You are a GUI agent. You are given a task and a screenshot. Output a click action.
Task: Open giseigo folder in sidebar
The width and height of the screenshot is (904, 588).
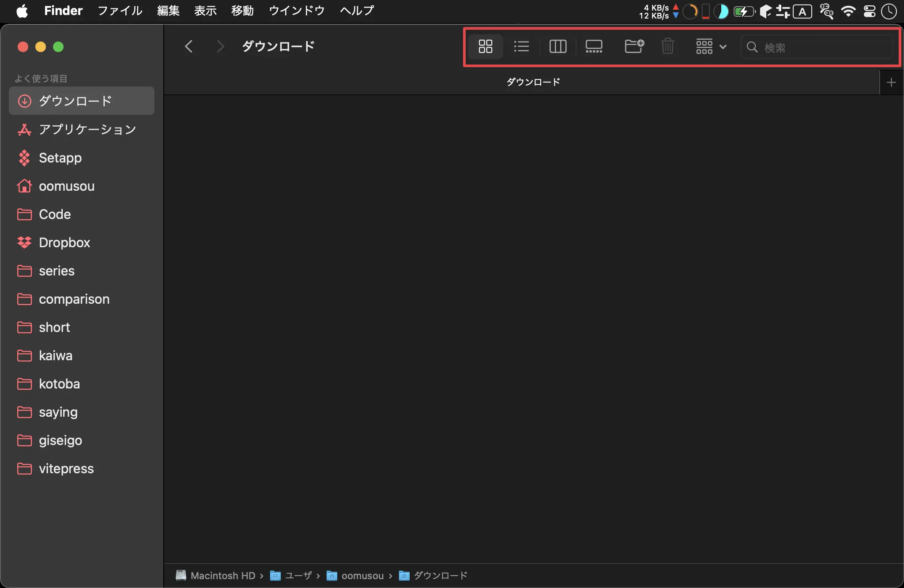[82, 440]
